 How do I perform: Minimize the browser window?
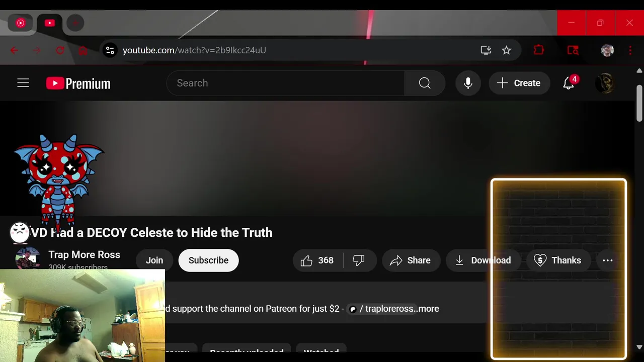click(x=572, y=23)
